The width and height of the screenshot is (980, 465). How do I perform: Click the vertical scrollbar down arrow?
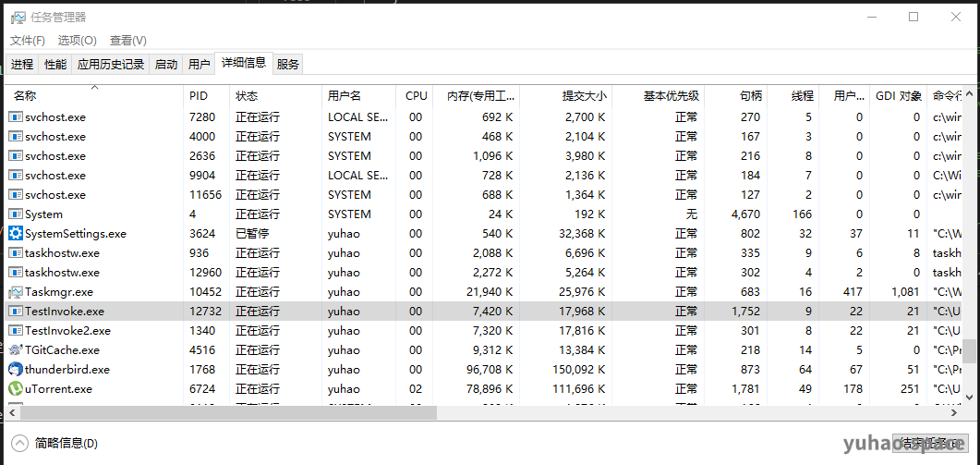pos(969,397)
